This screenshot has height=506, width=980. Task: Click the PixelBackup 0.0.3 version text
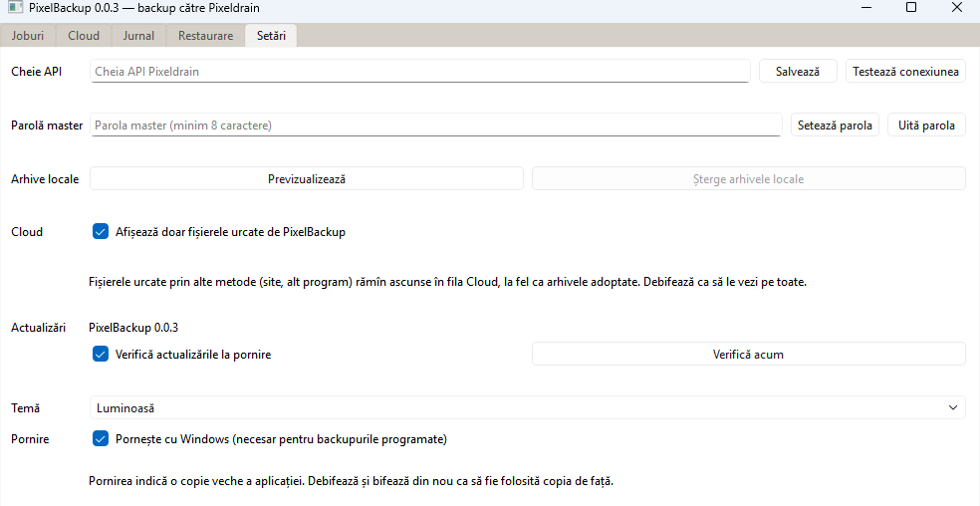133,328
